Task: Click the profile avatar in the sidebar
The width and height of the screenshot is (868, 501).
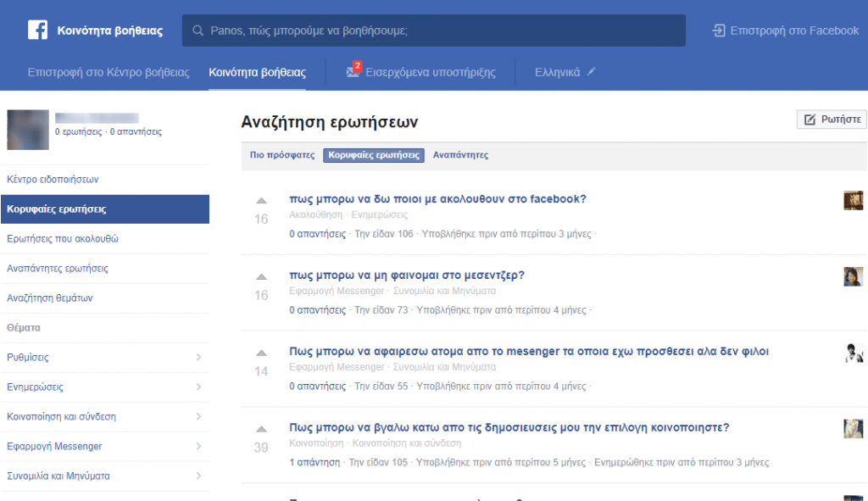Action: 28,130
